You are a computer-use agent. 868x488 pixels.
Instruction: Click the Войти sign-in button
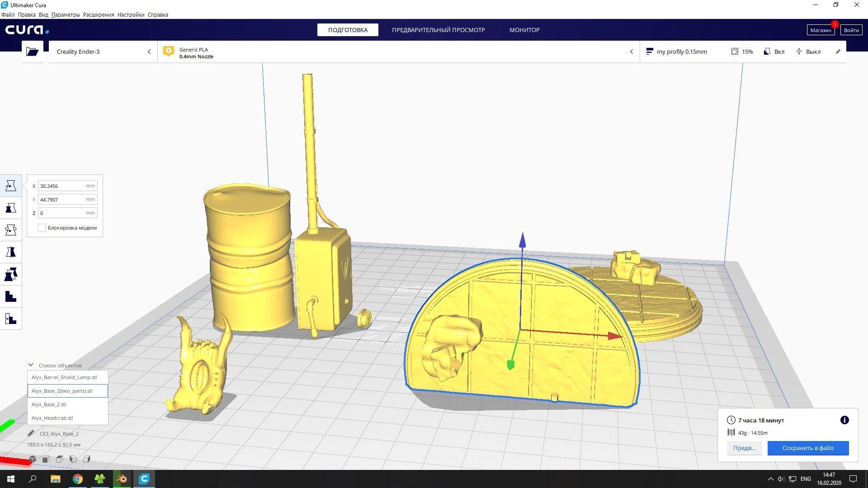[x=851, y=30]
